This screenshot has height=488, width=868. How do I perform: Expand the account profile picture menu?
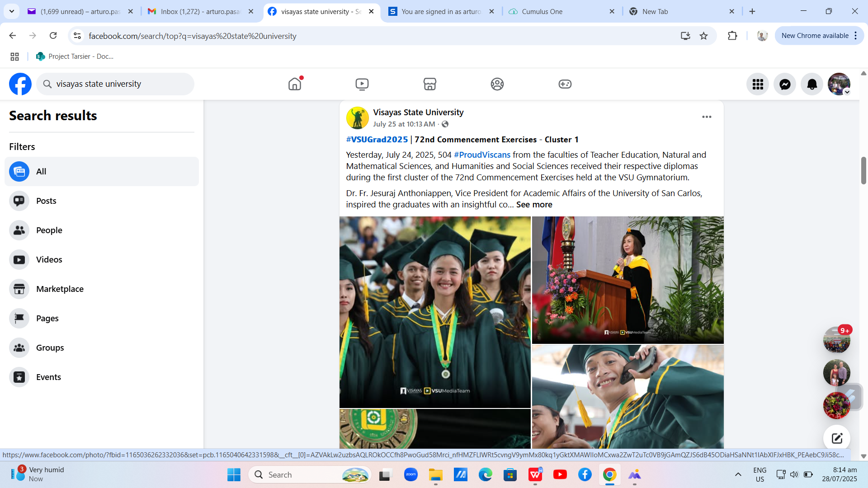pos(839,84)
